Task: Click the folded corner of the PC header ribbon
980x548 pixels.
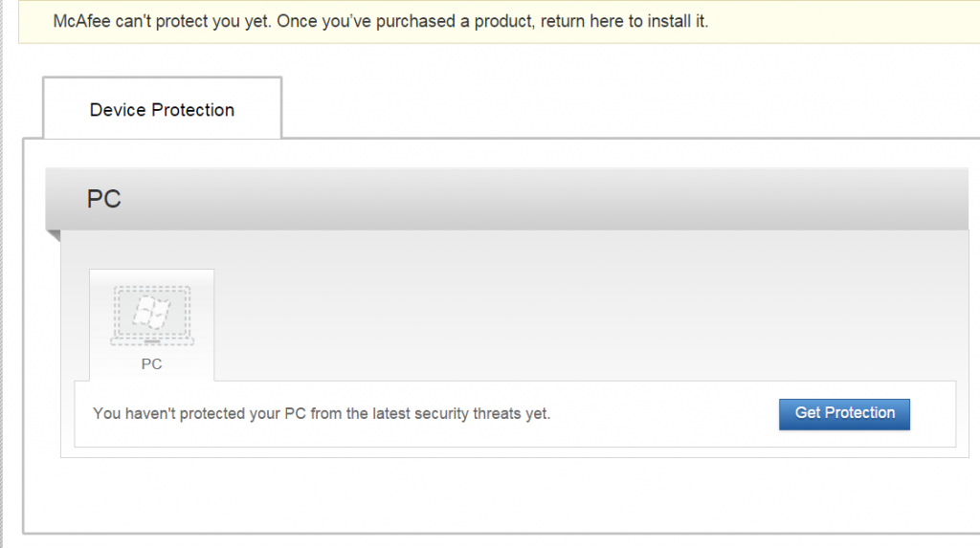Action: click(53, 236)
